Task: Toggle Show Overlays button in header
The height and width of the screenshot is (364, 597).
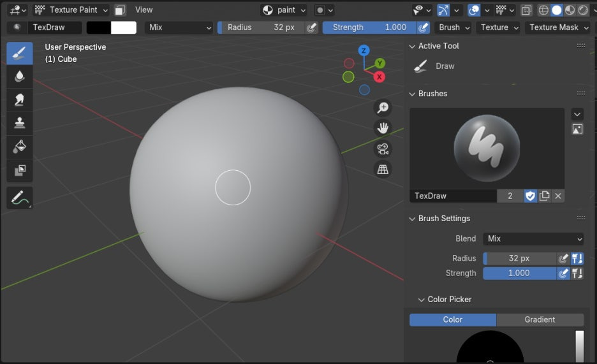Action: [x=474, y=10]
